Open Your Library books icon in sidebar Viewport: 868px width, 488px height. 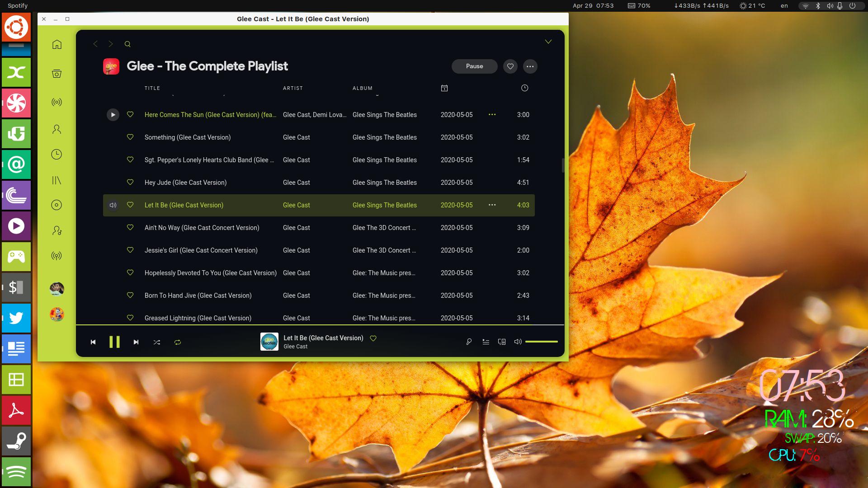tap(57, 180)
